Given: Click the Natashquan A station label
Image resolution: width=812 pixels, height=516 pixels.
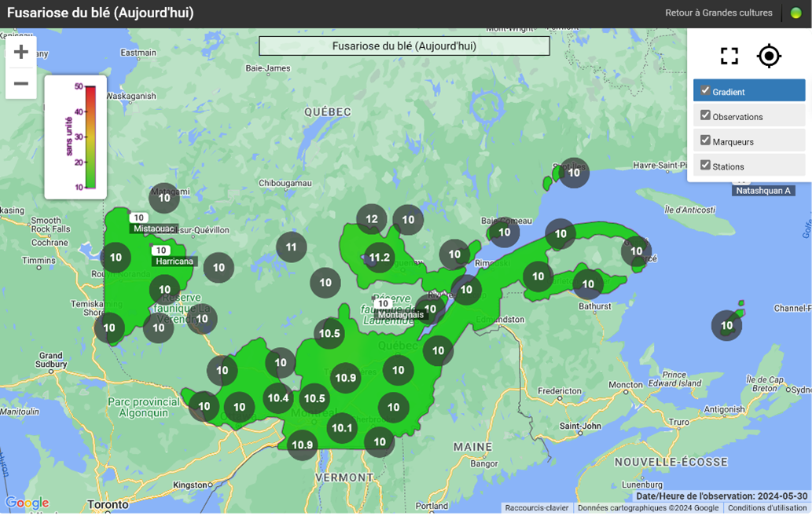Looking at the screenshot, I should tap(762, 191).
